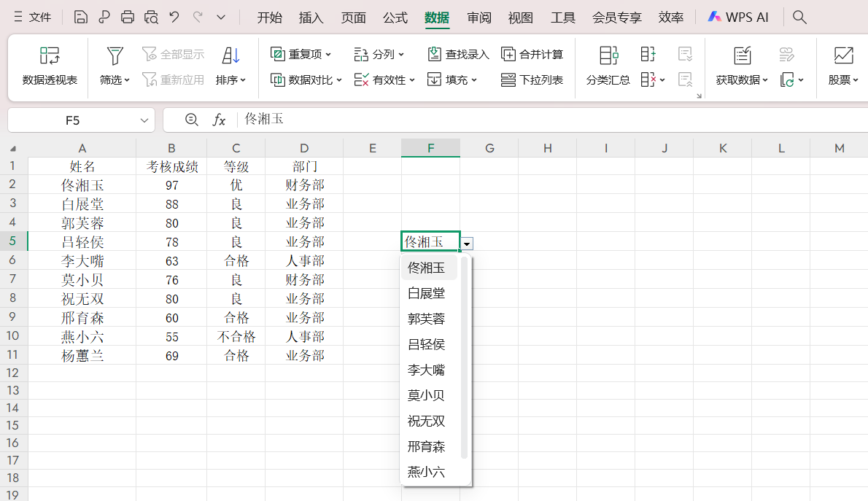Click the 查找录入 lookup entry tool

(x=458, y=55)
